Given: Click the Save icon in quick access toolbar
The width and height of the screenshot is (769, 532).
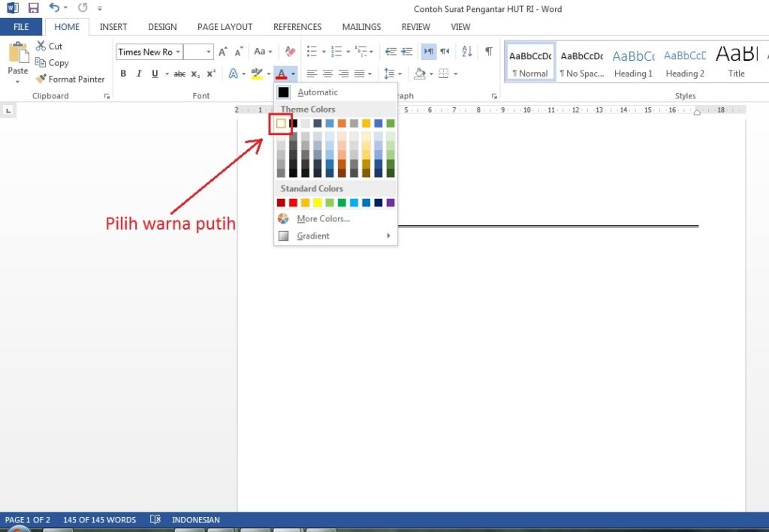Looking at the screenshot, I should pos(33,8).
